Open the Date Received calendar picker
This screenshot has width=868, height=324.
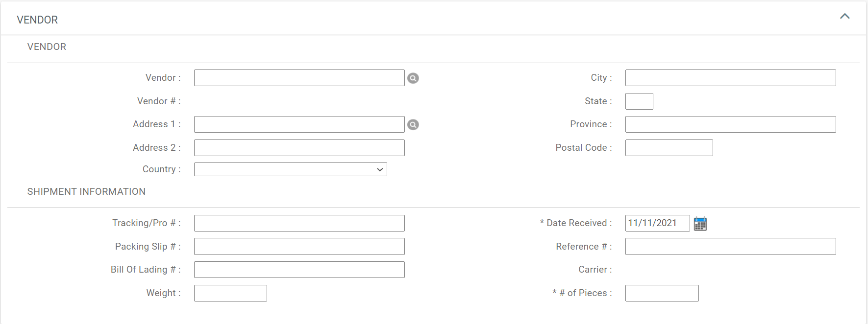700,224
